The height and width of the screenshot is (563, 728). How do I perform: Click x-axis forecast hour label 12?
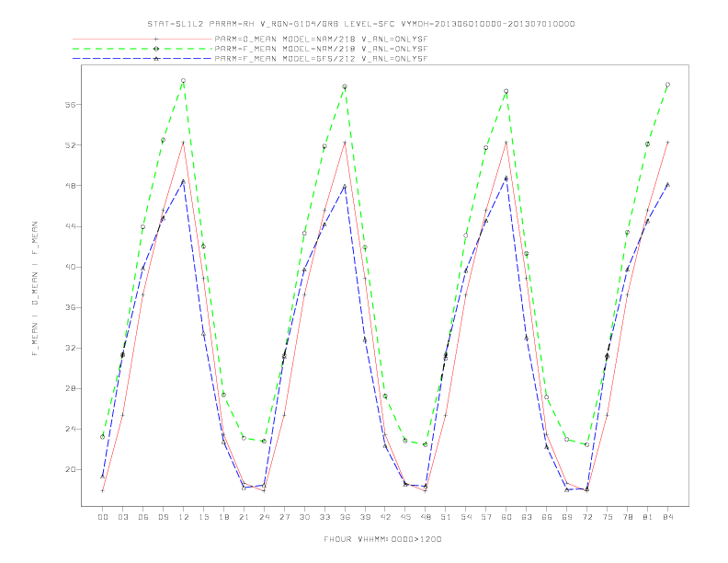point(184,517)
